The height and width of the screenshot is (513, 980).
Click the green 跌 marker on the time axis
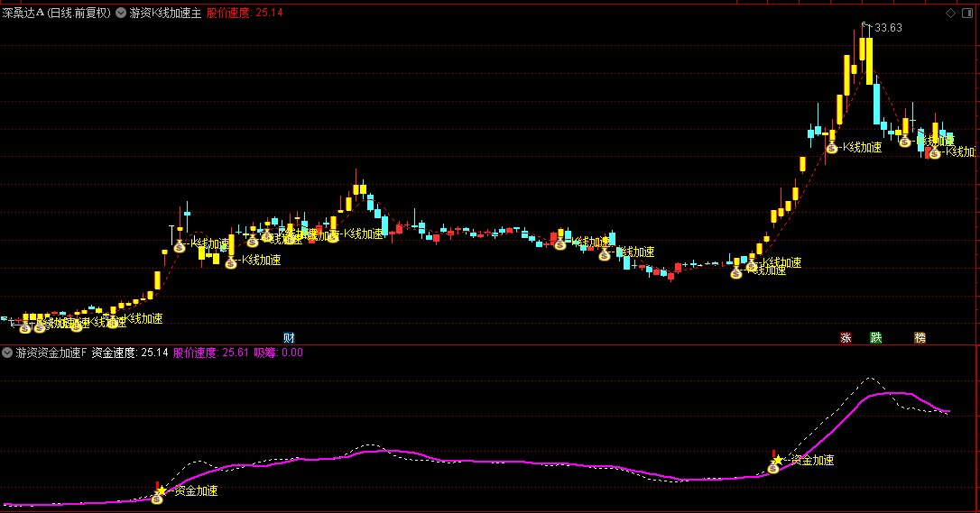pos(876,337)
